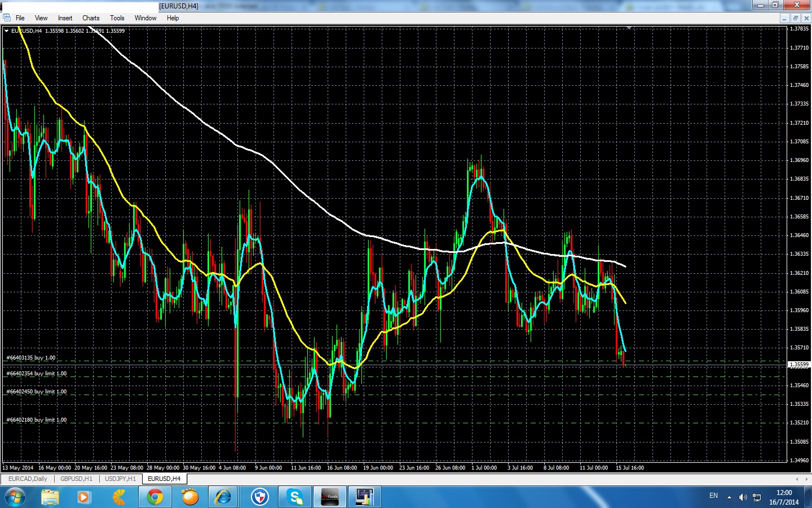Open the Windows Start menu
The width and height of the screenshot is (812, 508).
[15, 497]
